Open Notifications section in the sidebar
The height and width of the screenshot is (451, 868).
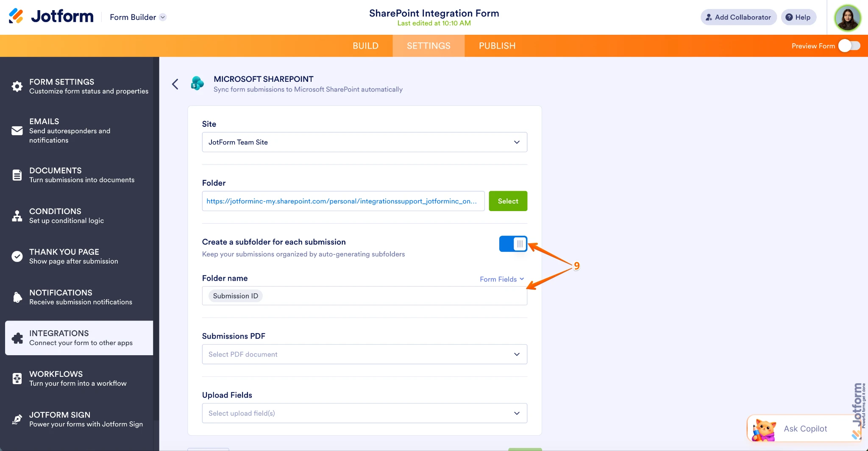(x=79, y=297)
